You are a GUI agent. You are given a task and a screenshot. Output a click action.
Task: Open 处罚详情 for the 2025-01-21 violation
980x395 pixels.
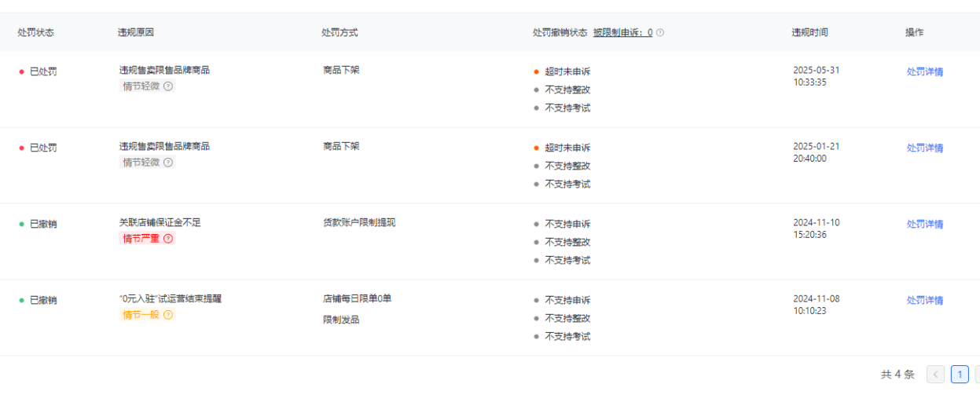[x=924, y=148]
